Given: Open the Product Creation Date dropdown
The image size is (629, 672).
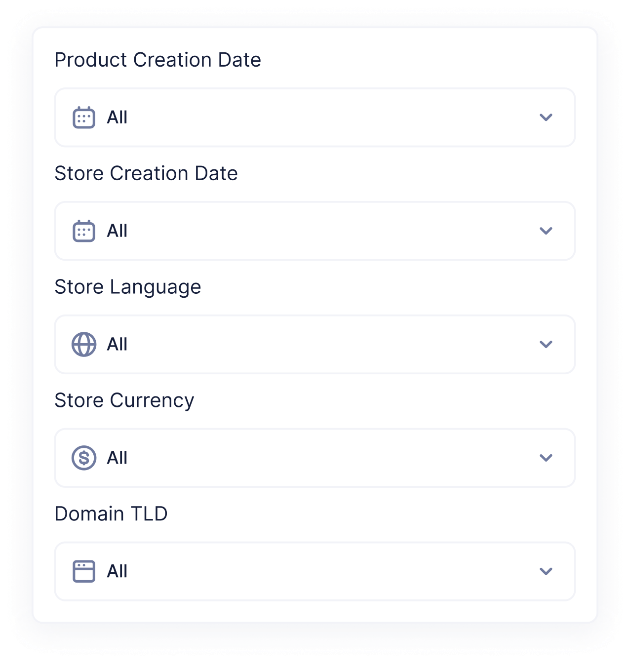Looking at the screenshot, I should coord(314,118).
